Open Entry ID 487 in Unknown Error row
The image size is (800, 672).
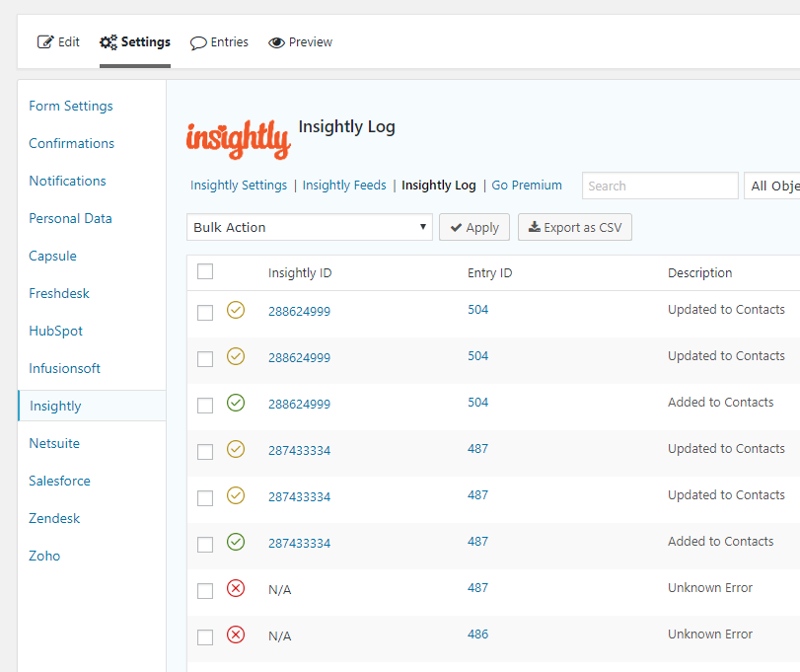coord(478,588)
